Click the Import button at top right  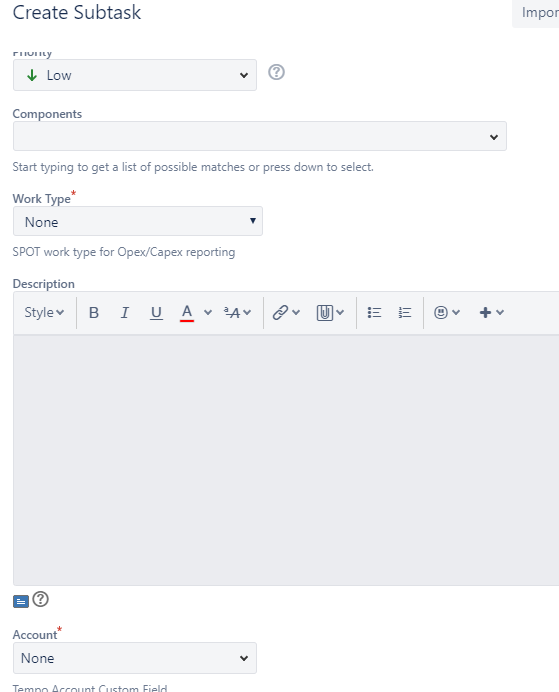pos(538,13)
